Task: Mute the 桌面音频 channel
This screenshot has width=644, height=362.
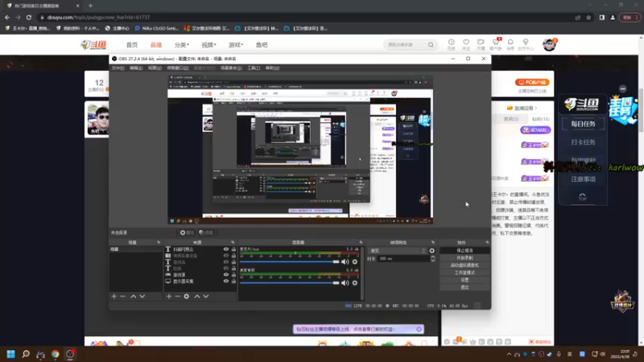Action: pyautogui.click(x=345, y=283)
